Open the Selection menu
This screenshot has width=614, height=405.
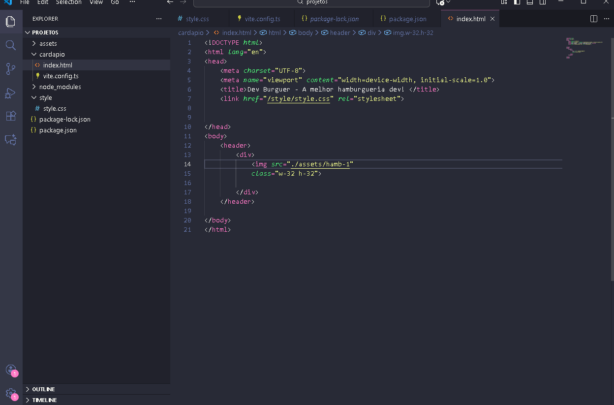coord(68,3)
